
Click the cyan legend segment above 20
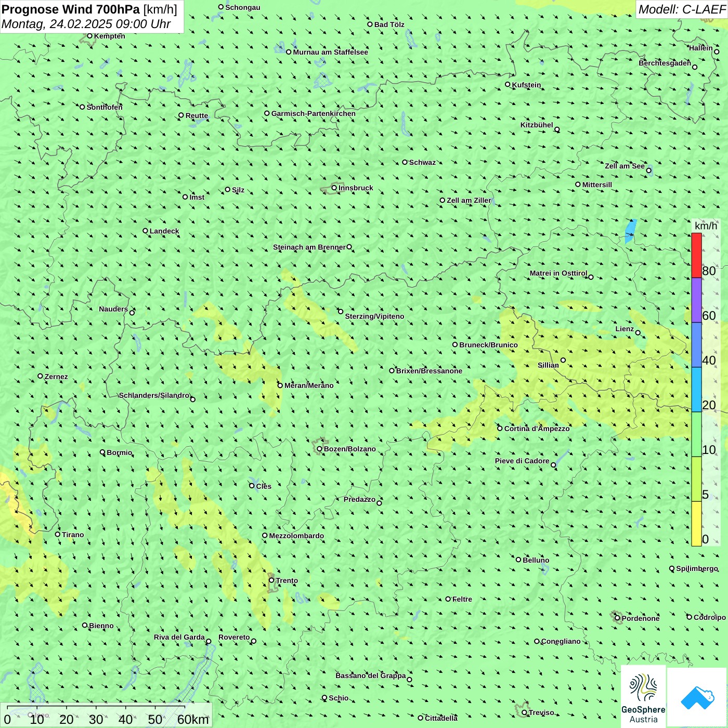tap(696, 389)
